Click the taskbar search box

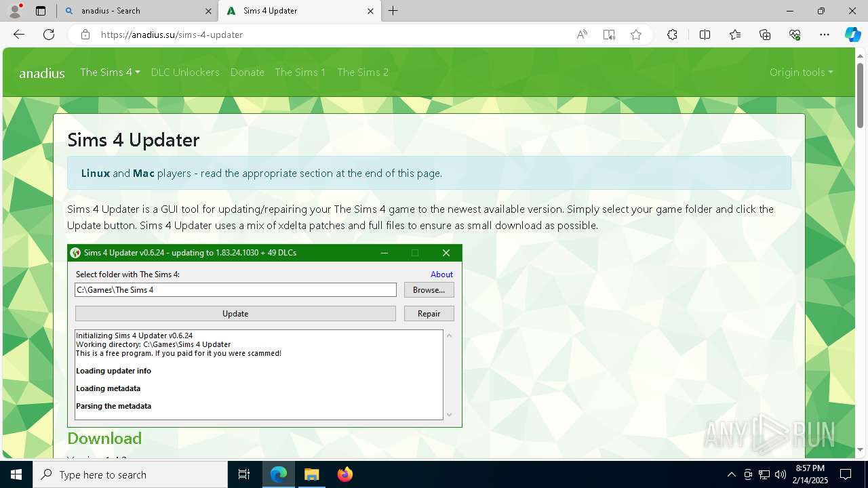click(130, 474)
